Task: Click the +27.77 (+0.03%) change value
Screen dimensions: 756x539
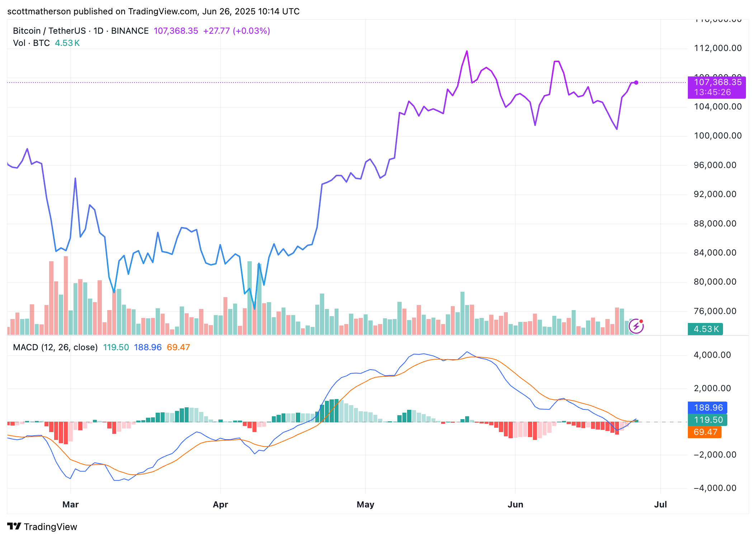Action: [236, 31]
